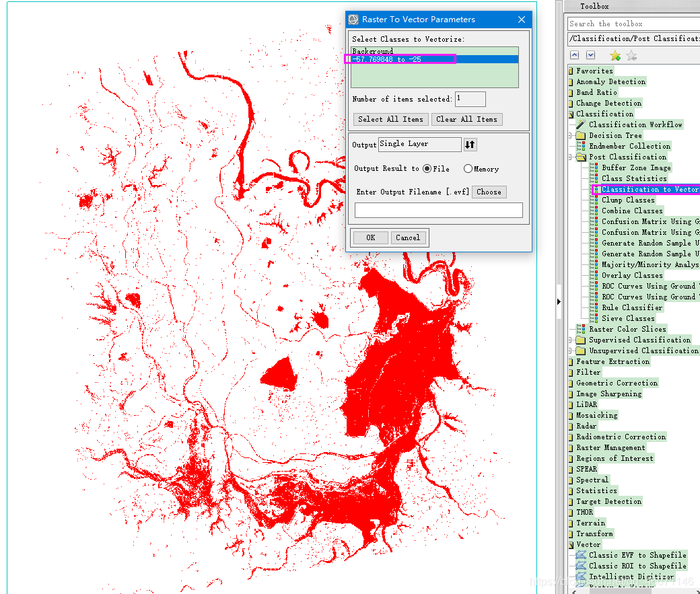The width and height of the screenshot is (700, 594).
Task: Open Raster Management category
Action: [x=610, y=447]
